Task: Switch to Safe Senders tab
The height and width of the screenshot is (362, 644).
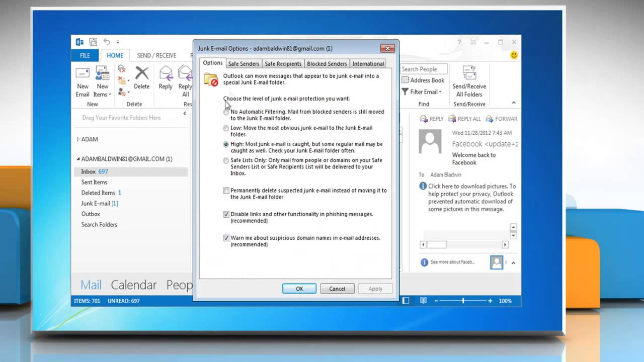Action: [244, 64]
